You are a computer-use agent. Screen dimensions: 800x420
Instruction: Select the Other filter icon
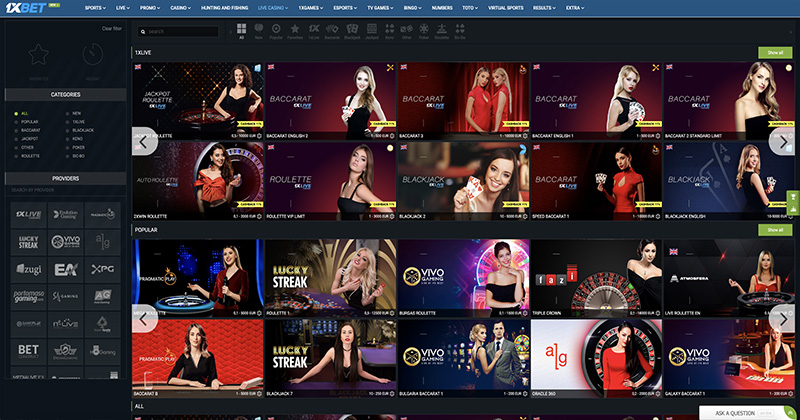407,31
